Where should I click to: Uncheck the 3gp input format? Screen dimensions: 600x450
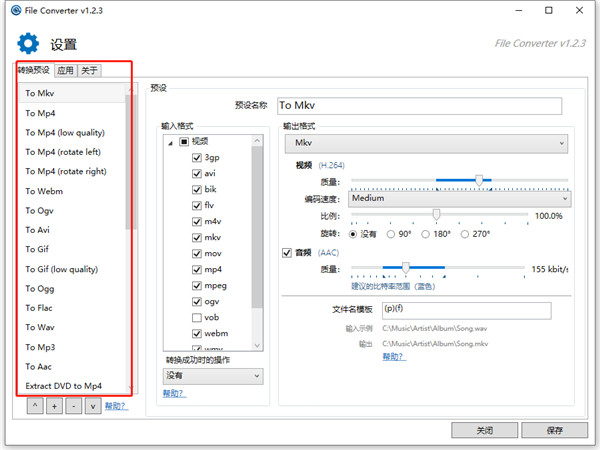197,158
